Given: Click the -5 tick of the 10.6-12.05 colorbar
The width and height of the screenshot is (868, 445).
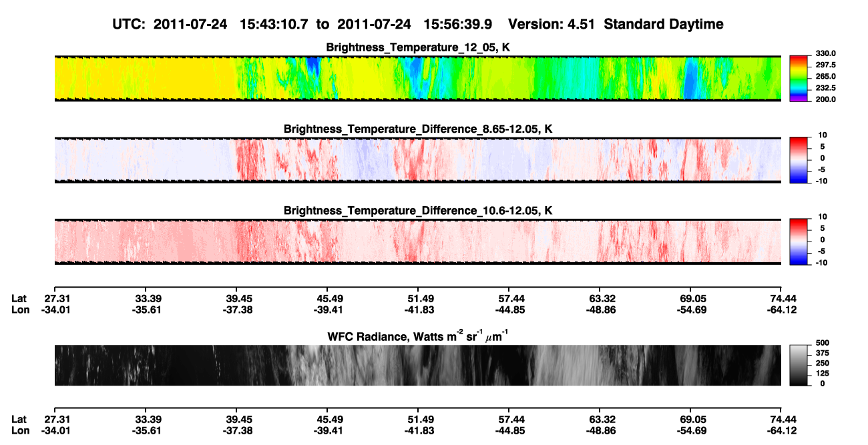Looking at the screenshot, I should (822, 252).
